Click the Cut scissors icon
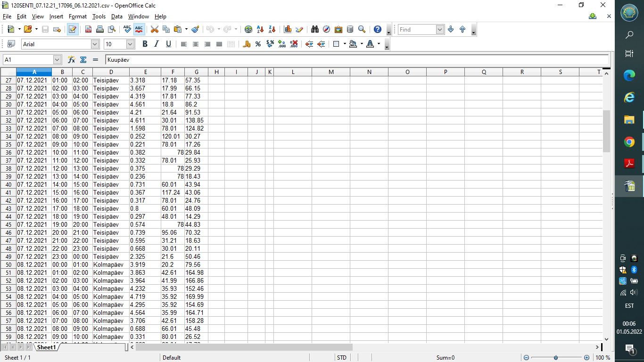 click(154, 29)
